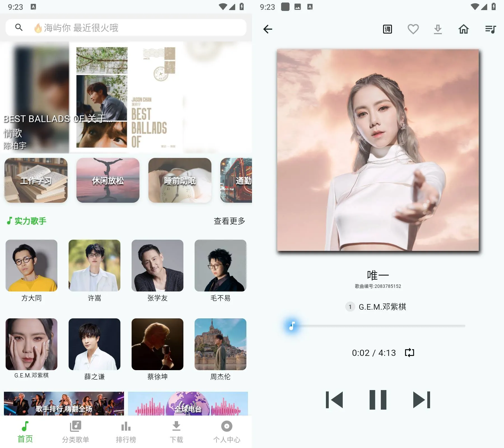Tap the 查看更多 link
Screen dimensions: 504x448
tap(229, 221)
